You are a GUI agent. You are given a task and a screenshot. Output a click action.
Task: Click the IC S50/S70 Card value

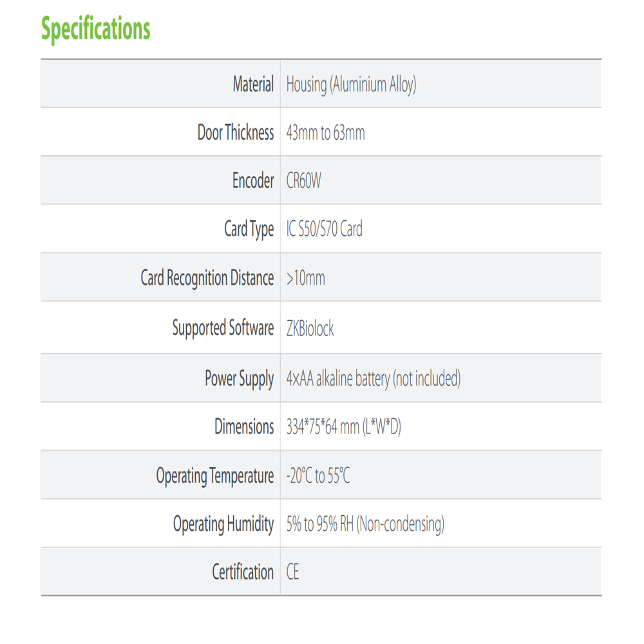point(324,229)
